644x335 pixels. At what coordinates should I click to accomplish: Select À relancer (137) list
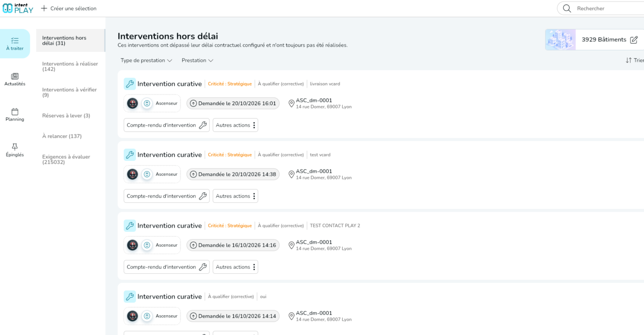[71, 136]
